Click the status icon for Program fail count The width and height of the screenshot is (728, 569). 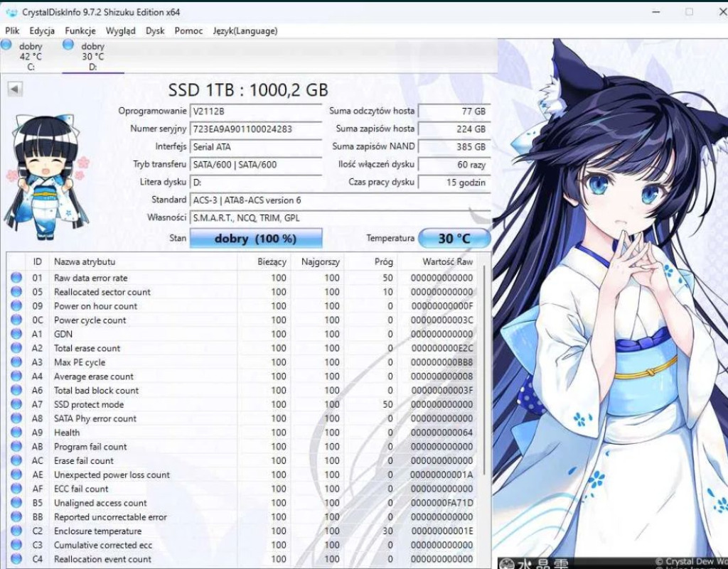click(16, 446)
